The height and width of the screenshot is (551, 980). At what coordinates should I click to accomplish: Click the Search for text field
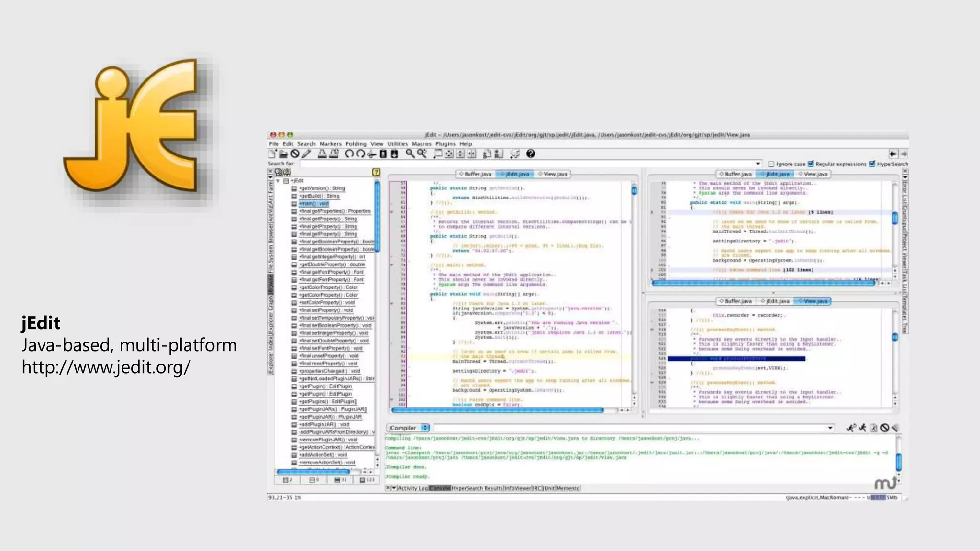coord(526,164)
